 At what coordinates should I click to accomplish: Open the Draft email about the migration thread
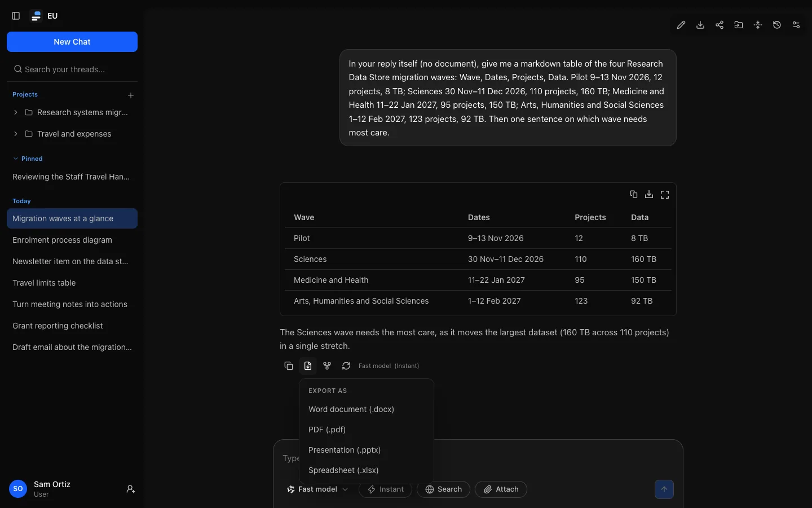click(72, 347)
